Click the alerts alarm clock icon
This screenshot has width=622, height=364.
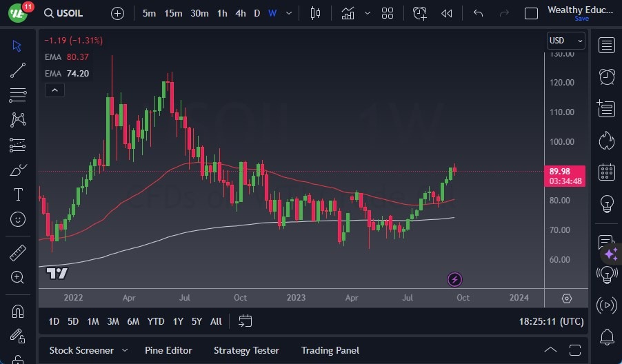click(607, 77)
